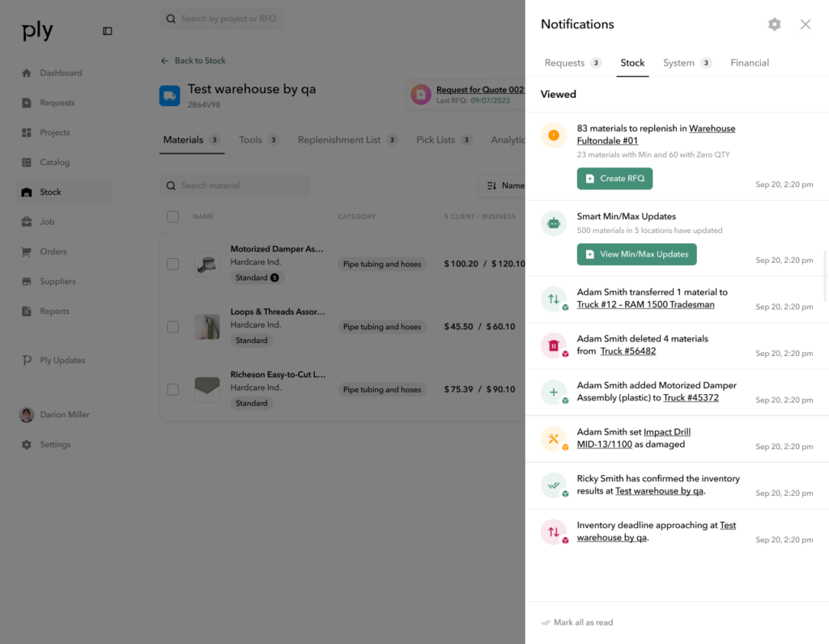Click the Ply Updates logo icon
The height and width of the screenshot is (644, 829).
click(x=27, y=360)
